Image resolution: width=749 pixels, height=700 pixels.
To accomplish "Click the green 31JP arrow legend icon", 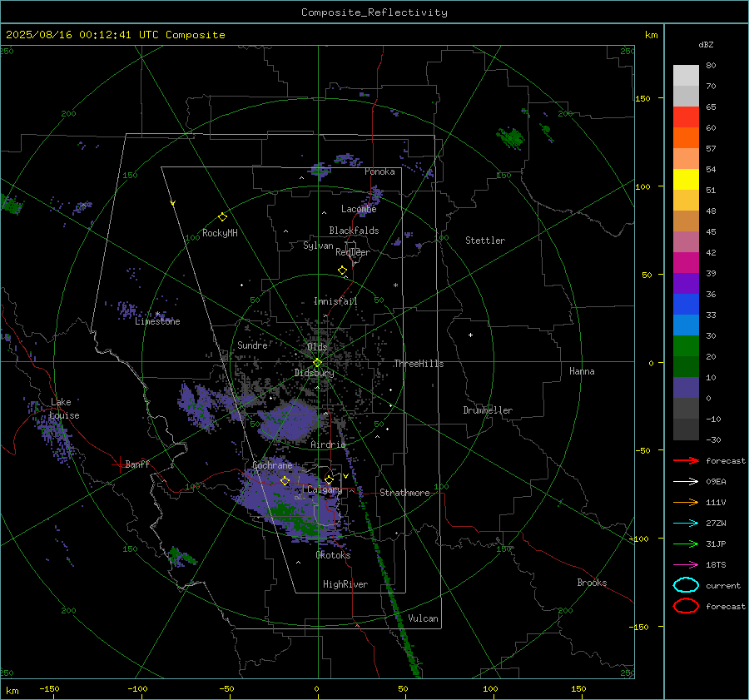I will (686, 544).
